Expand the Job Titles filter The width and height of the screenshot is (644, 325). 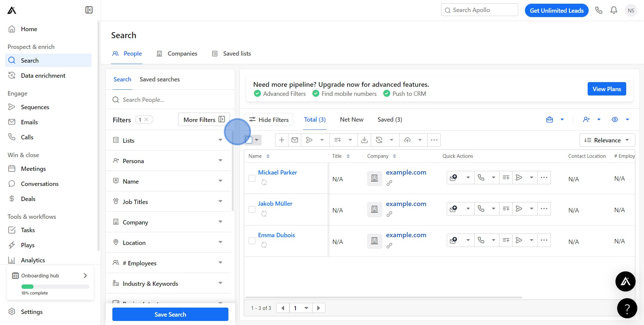point(168,202)
